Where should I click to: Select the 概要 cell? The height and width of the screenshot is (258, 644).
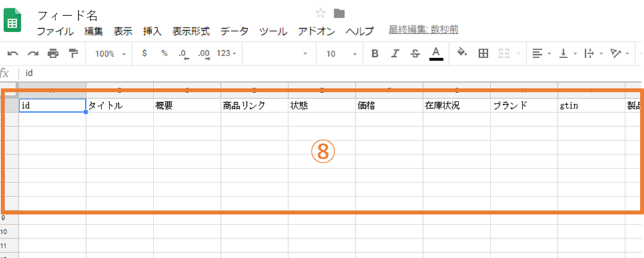tap(187, 106)
